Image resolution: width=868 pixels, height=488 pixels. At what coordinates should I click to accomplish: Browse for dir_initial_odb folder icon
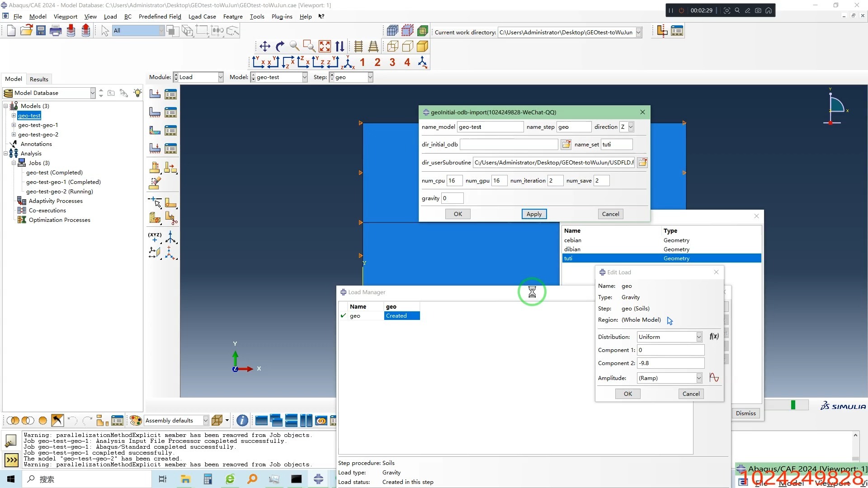tap(566, 145)
